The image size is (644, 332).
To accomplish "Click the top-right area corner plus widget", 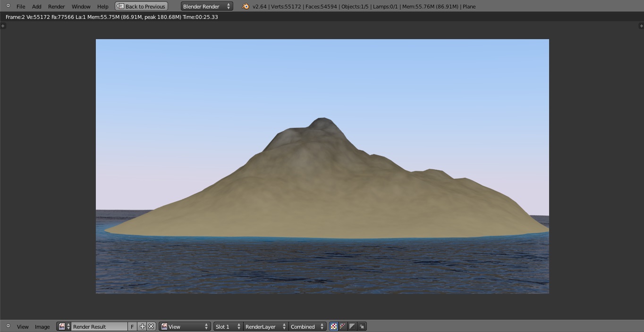I will [x=641, y=26].
